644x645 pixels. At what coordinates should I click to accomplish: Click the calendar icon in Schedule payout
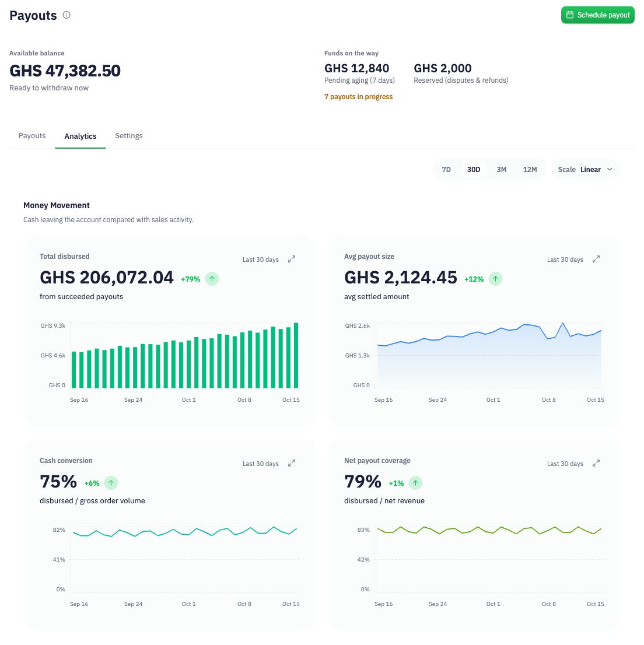coord(570,15)
